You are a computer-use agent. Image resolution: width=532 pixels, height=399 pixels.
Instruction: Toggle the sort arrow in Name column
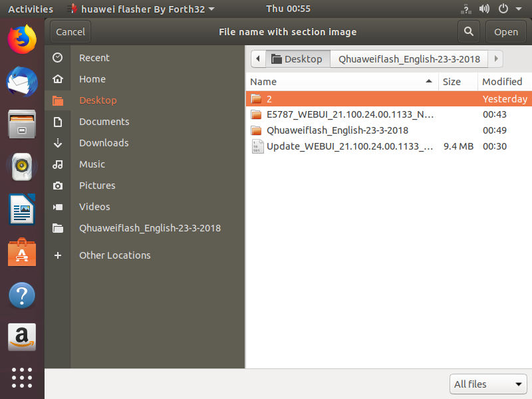[429, 81]
